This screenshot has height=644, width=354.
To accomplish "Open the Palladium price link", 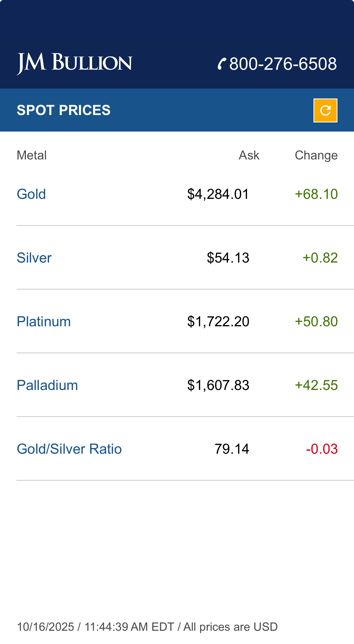I will pos(47,385).
